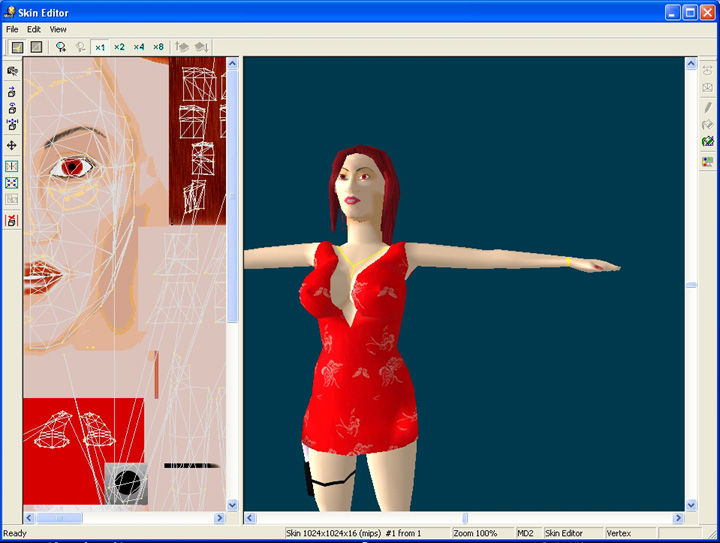Viewport: 720px width, 543px height.
Task: Click skin panel scroll up arrow
Action: (232, 63)
